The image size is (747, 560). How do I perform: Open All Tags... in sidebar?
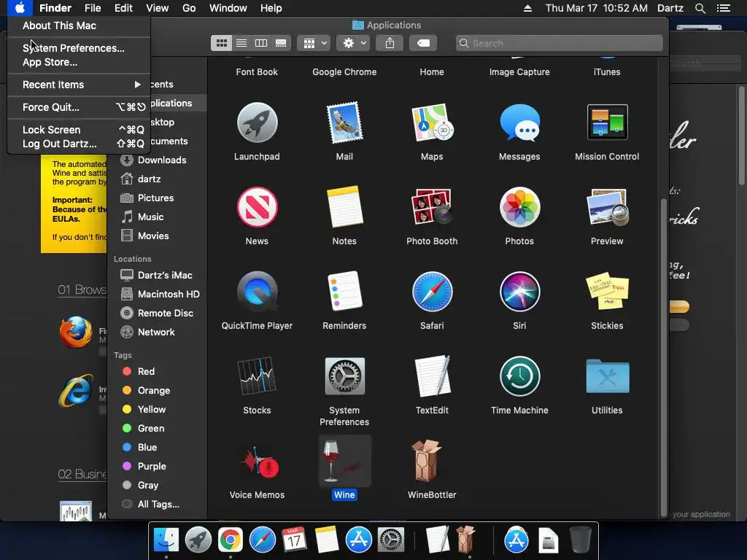point(158,505)
